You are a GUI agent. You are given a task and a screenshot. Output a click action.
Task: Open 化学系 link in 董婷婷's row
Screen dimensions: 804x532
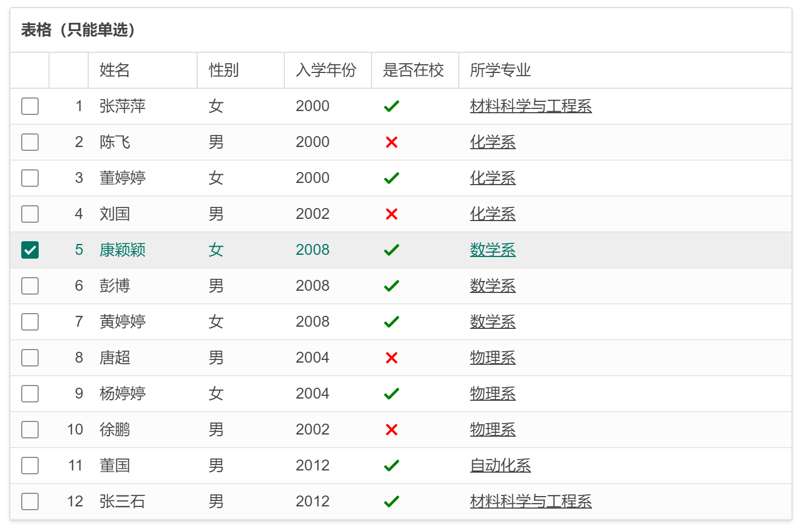coord(493,178)
